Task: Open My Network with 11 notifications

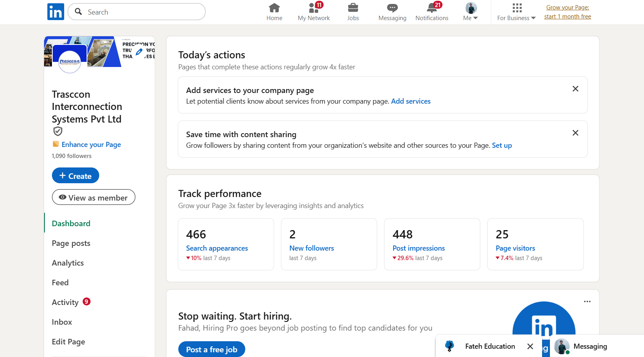Action: tap(314, 12)
